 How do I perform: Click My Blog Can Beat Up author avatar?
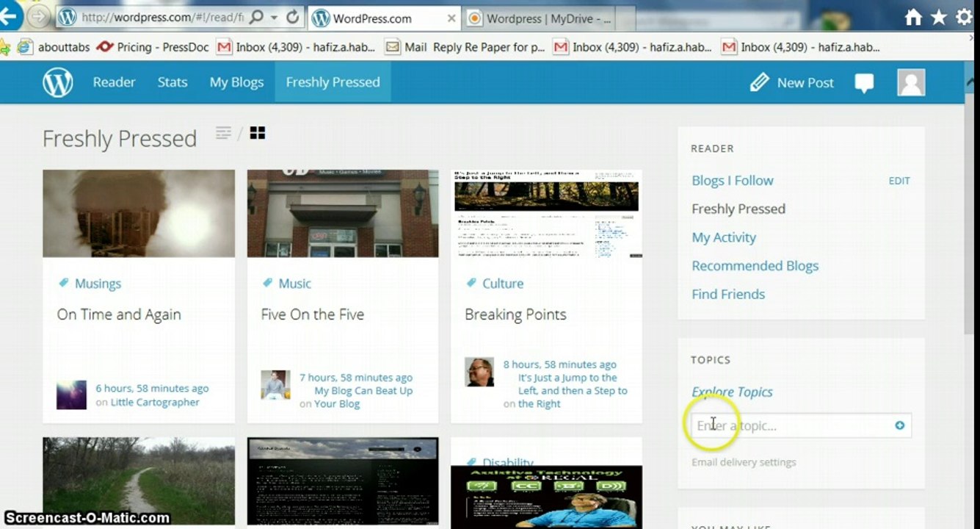coord(275,385)
